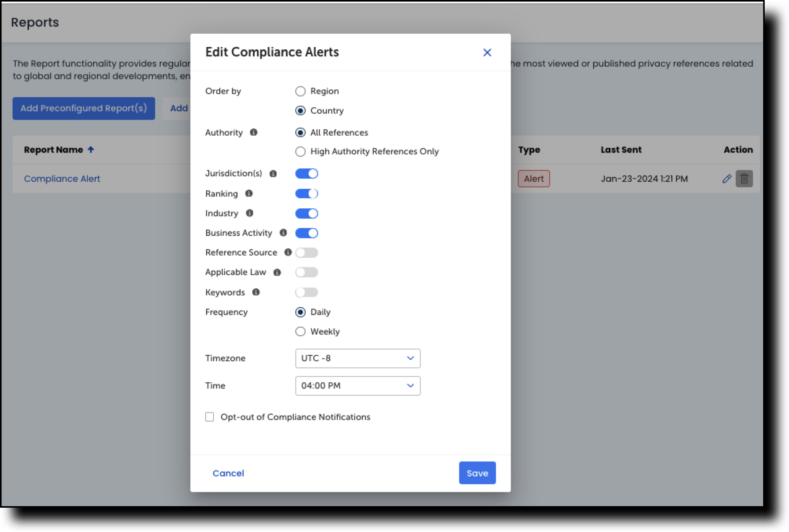Image resolution: width=789 pixels, height=532 pixels.
Task: Click the Keywords info icon
Action: click(x=256, y=292)
